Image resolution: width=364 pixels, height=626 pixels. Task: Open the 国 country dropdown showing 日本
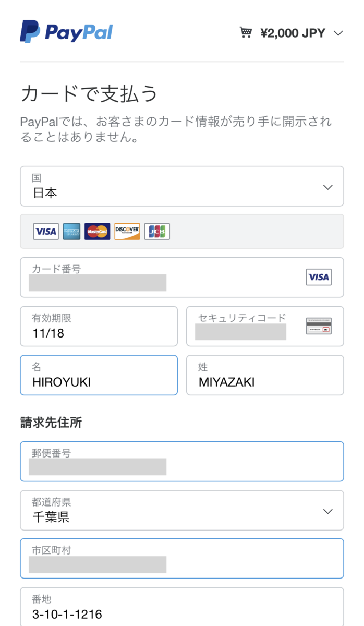(182, 186)
